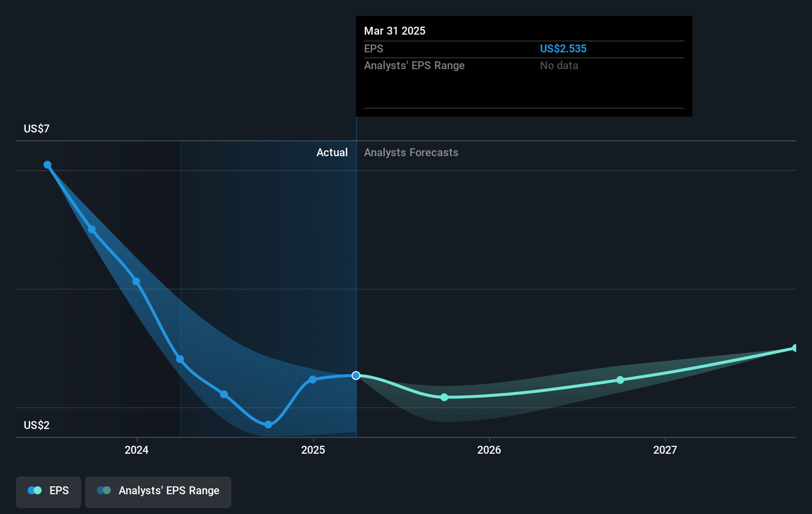Click the Analysts Forecasts section label
The width and height of the screenshot is (812, 514).
coord(411,152)
